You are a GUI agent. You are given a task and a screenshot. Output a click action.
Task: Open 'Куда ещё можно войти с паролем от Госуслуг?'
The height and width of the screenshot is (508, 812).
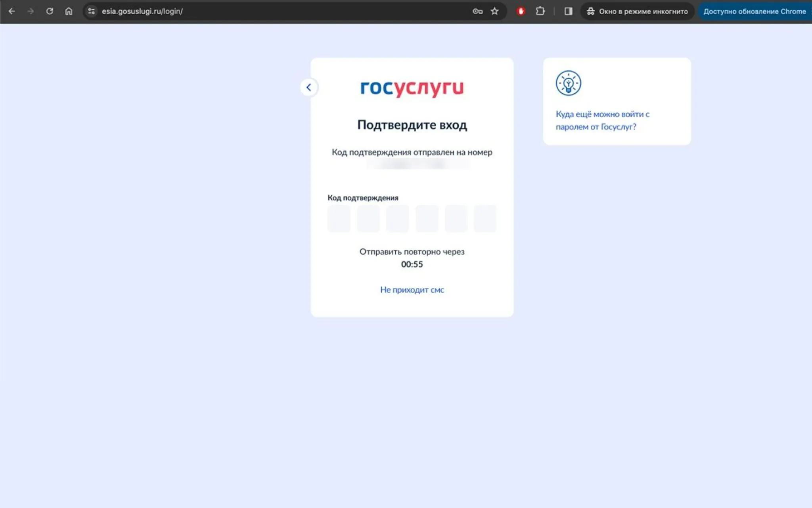point(603,120)
